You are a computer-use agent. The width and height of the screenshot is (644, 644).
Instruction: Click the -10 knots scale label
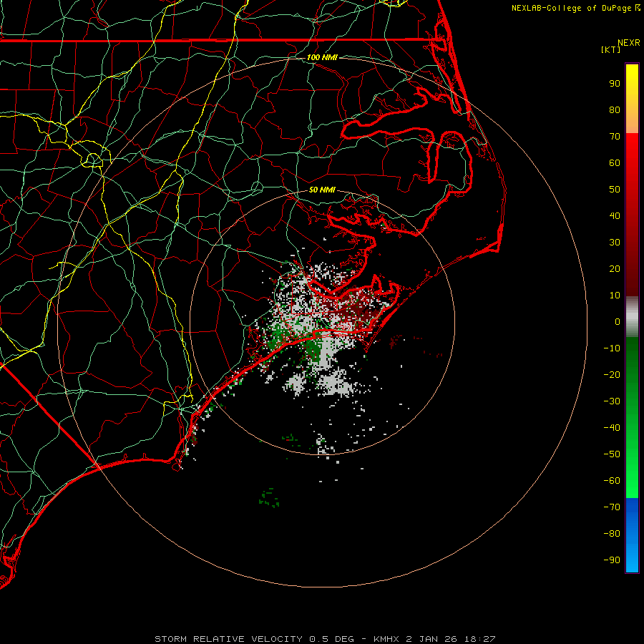coord(612,348)
